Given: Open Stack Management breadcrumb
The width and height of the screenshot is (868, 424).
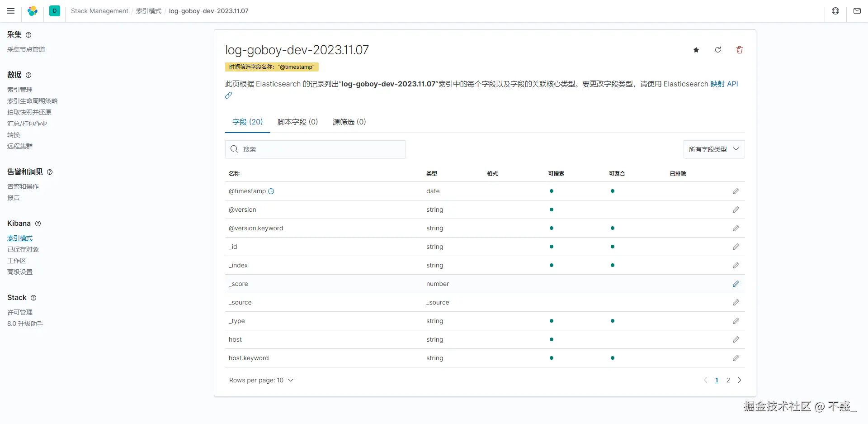Looking at the screenshot, I should point(99,11).
